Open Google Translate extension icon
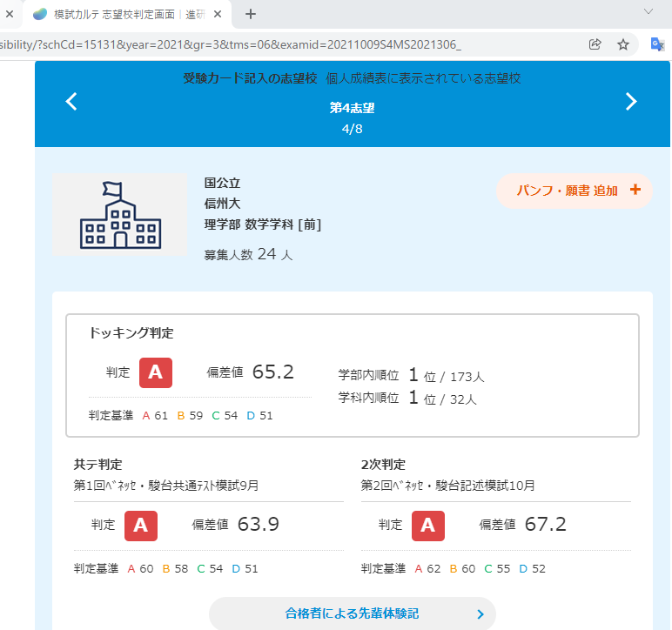This screenshot has width=672, height=630. (657, 44)
